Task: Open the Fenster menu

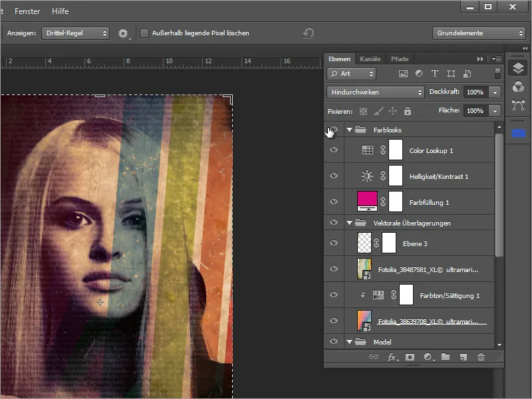Action: 27,11
